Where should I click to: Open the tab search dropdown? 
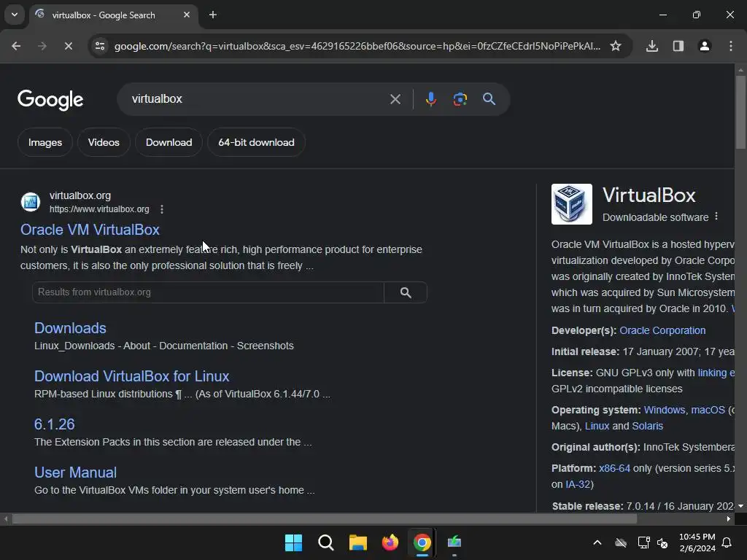(x=15, y=15)
